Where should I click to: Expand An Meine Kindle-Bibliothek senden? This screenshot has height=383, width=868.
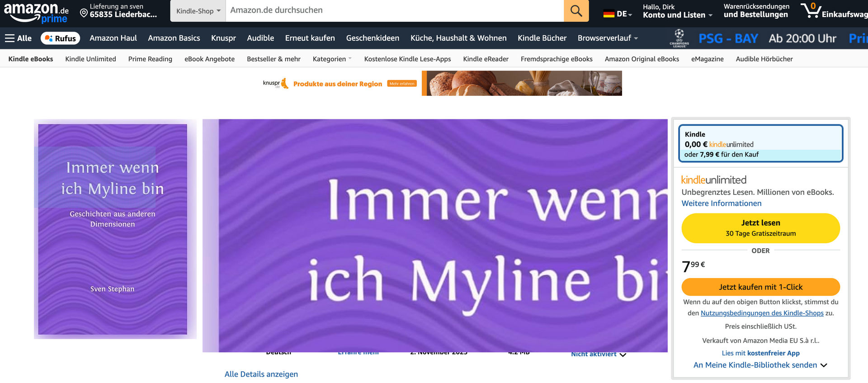coord(760,365)
